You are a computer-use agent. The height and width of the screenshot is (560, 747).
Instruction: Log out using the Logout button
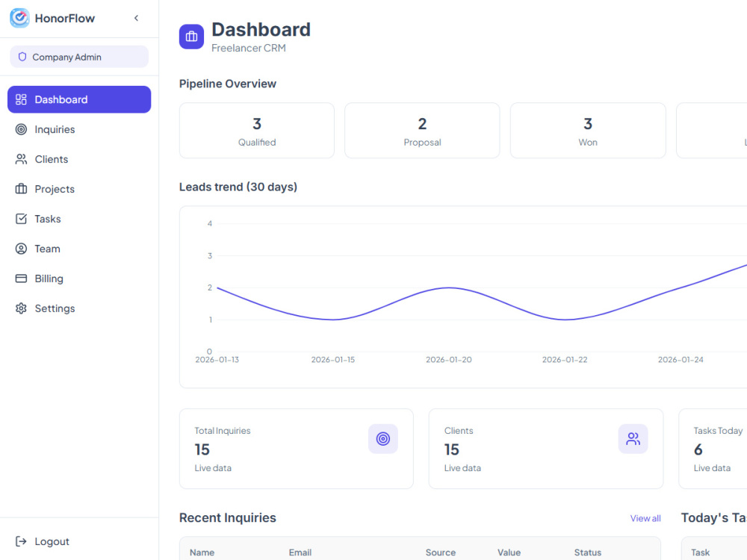tap(79, 541)
